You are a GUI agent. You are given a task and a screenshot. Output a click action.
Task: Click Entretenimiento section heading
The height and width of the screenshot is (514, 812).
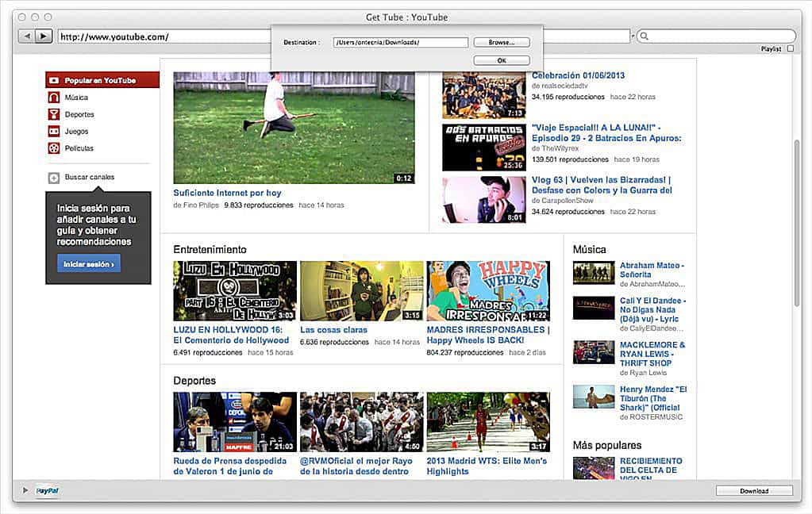click(x=210, y=250)
